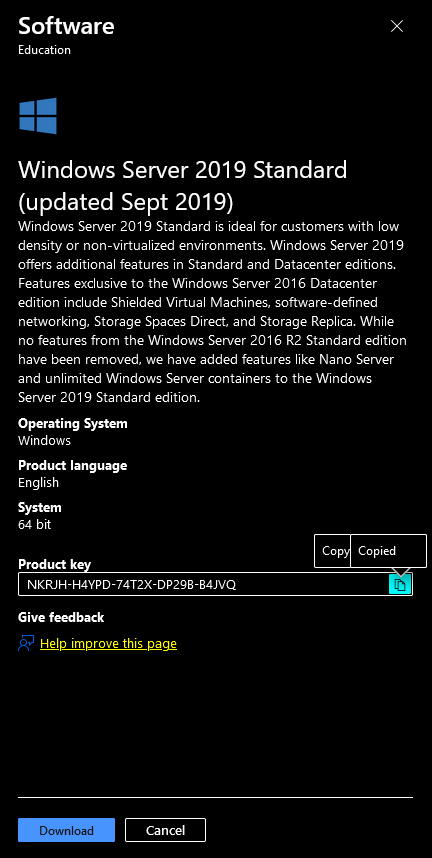Click the Product language label

click(72, 466)
